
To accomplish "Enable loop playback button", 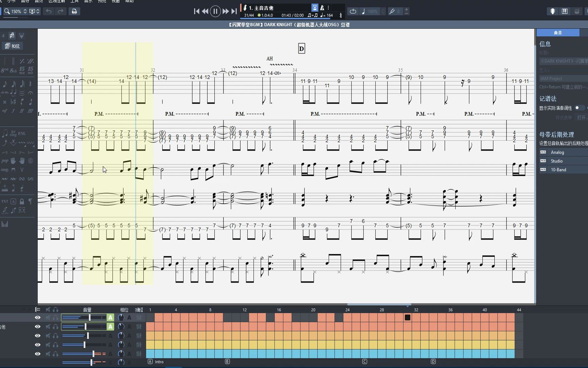I will 353,11.
